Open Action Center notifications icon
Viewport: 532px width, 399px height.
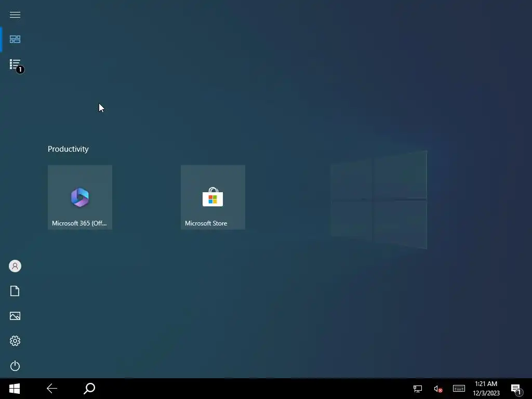(x=517, y=389)
